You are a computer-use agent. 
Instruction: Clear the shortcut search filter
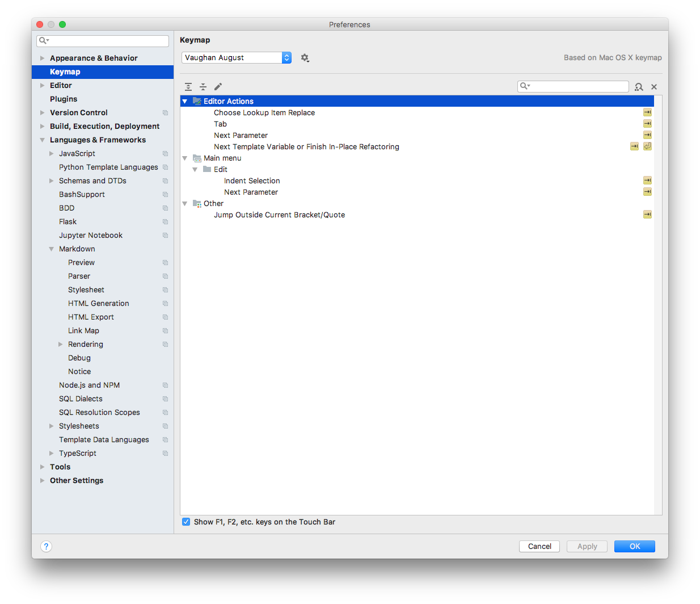(654, 87)
